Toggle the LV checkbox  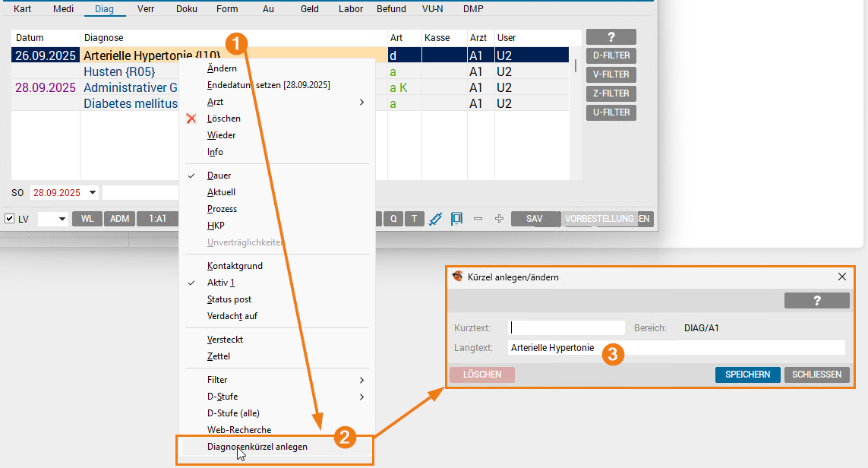[10, 219]
